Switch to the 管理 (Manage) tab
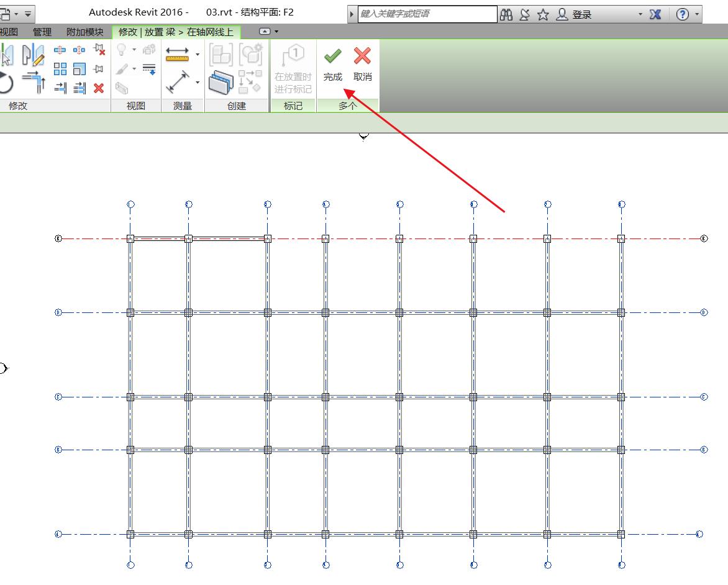The image size is (728, 585). click(42, 32)
